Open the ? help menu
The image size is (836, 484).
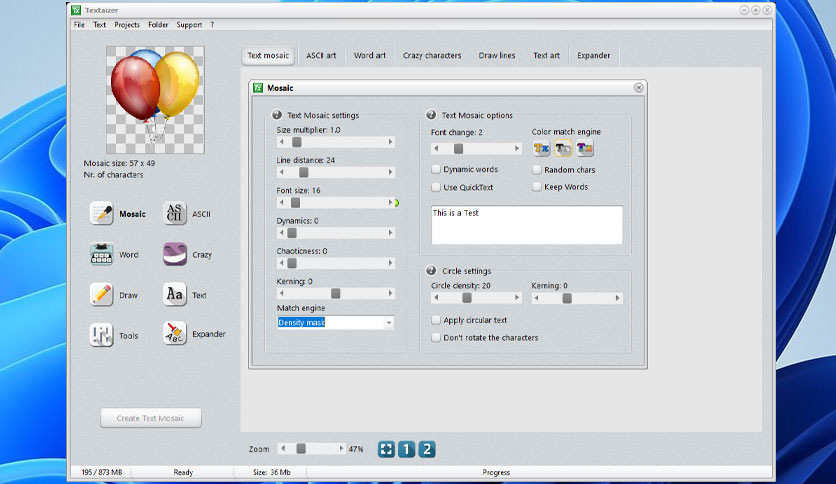pyautogui.click(x=212, y=25)
